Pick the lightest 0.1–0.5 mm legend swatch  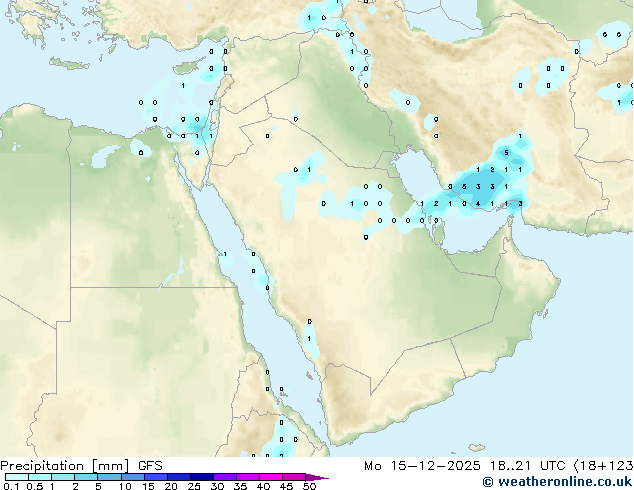[x=17, y=477]
